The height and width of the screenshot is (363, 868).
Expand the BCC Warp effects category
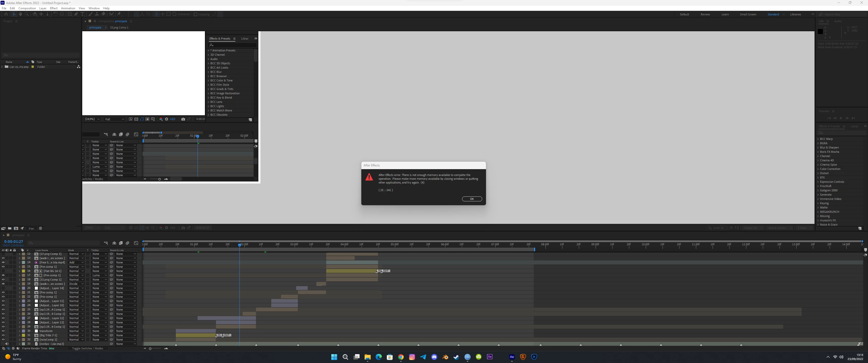pyautogui.click(x=818, y=139)
